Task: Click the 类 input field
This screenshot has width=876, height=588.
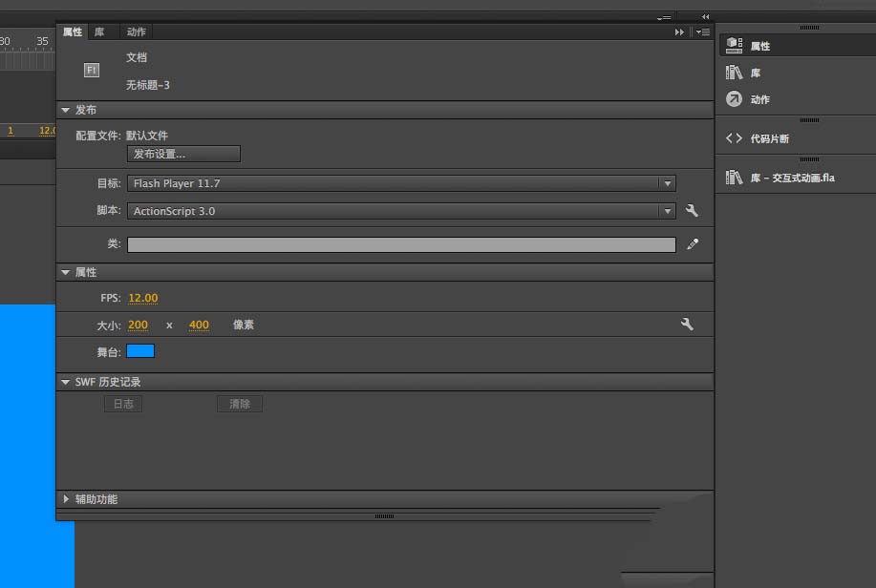Action: tap(401, 244)
